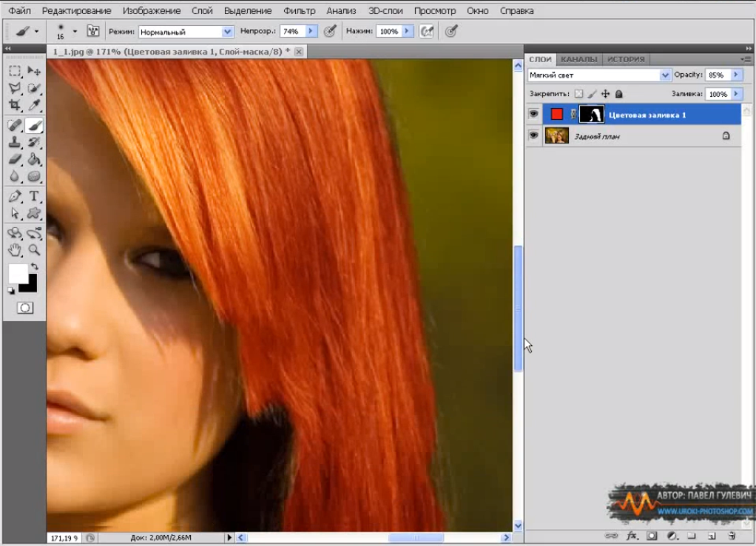
Task: Toggle lock position for layer
Action: 606,94
